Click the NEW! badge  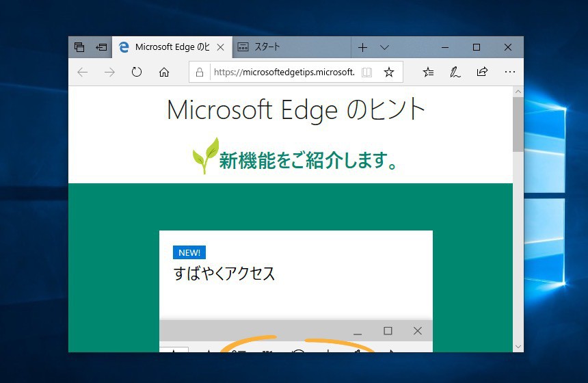pyautogui.click(x=189, y=252)
